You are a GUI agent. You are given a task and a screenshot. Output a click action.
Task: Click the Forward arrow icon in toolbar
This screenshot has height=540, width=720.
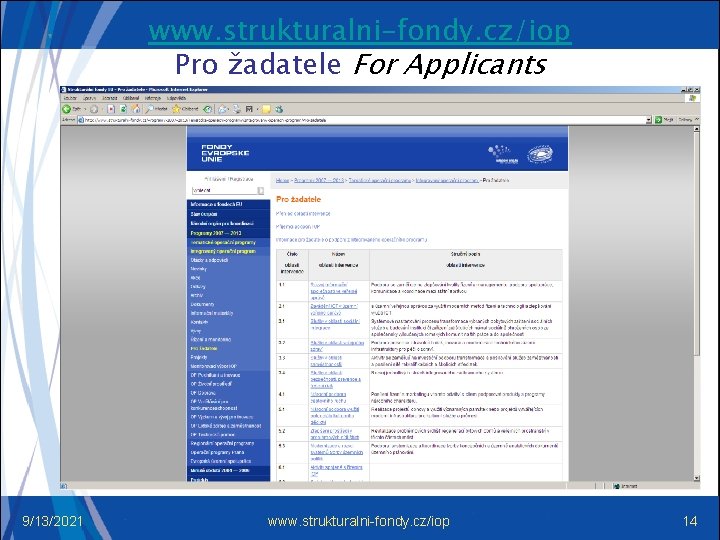click(94, 109)
